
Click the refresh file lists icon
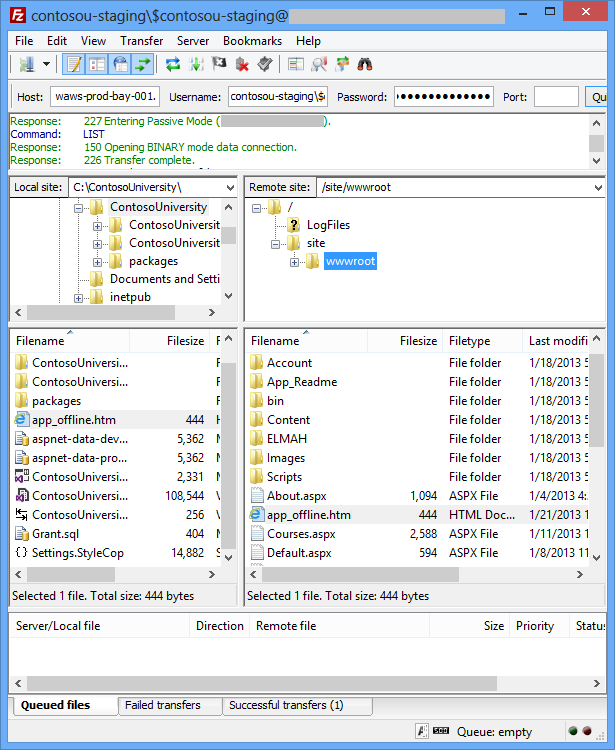pyautogui.click(x=173, y=64)
